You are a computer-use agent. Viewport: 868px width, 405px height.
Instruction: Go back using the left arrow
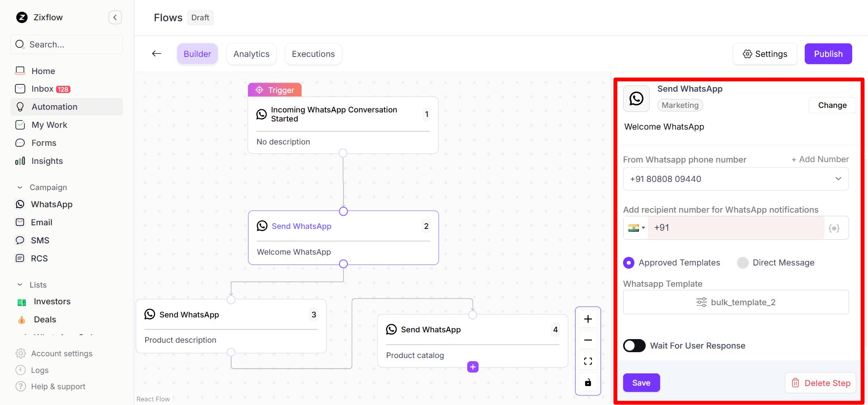(x=157, y=54)
